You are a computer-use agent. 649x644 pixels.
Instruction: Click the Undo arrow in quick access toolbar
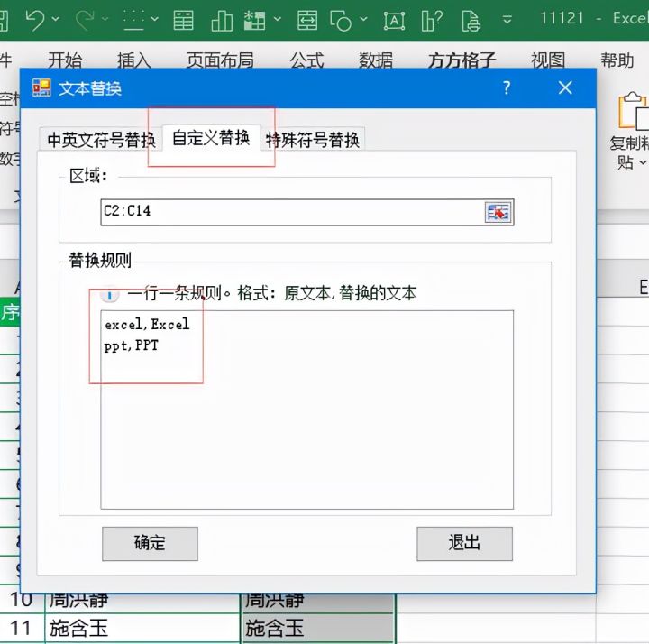click(x=34, y=20)
